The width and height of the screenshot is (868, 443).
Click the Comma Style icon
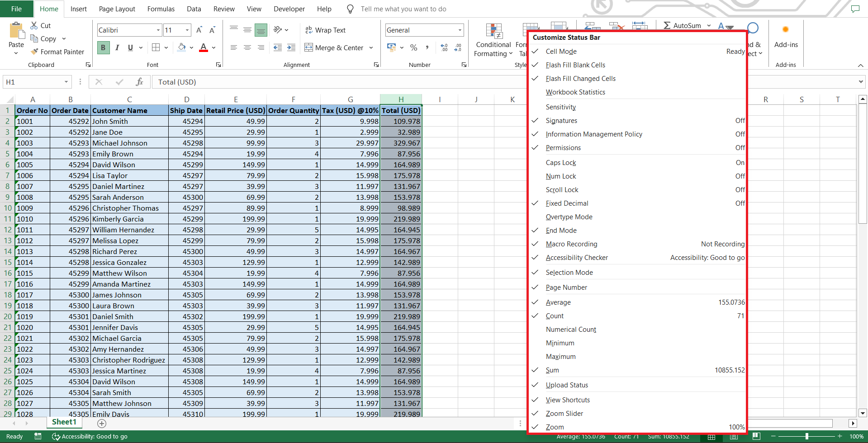(x=427, y=47)
